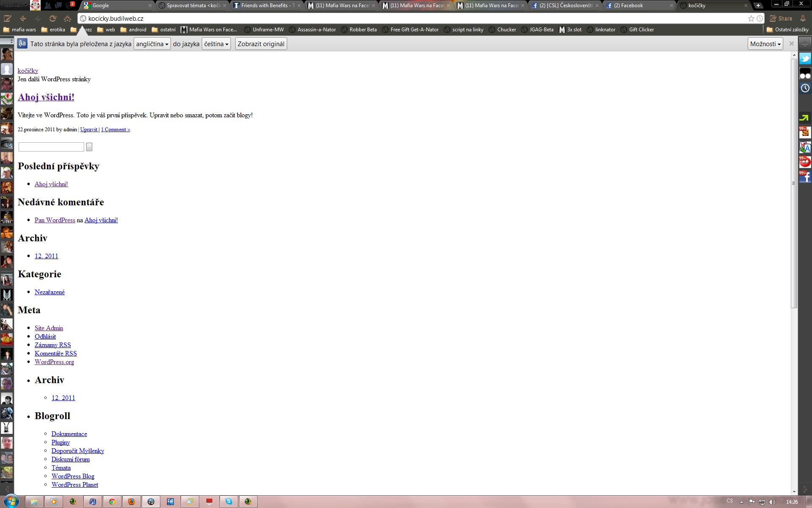Click Zobrazit originál button
Viewport: 812px width, 508px height.
(x=261, y=44)
